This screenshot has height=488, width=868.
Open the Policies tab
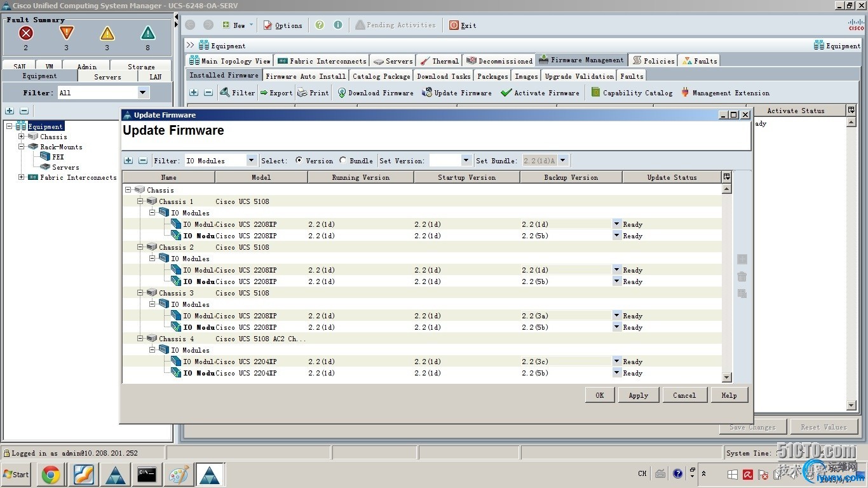click(653, 61)
